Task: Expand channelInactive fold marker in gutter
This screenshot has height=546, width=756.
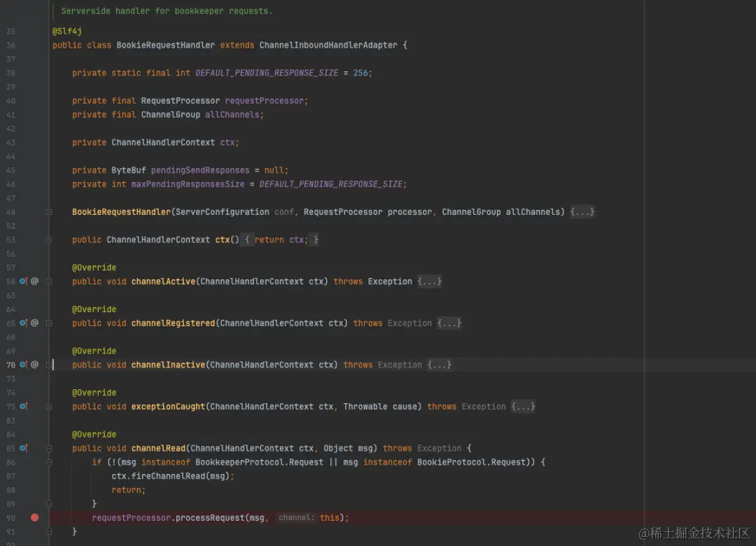Action: pos(49,365)
